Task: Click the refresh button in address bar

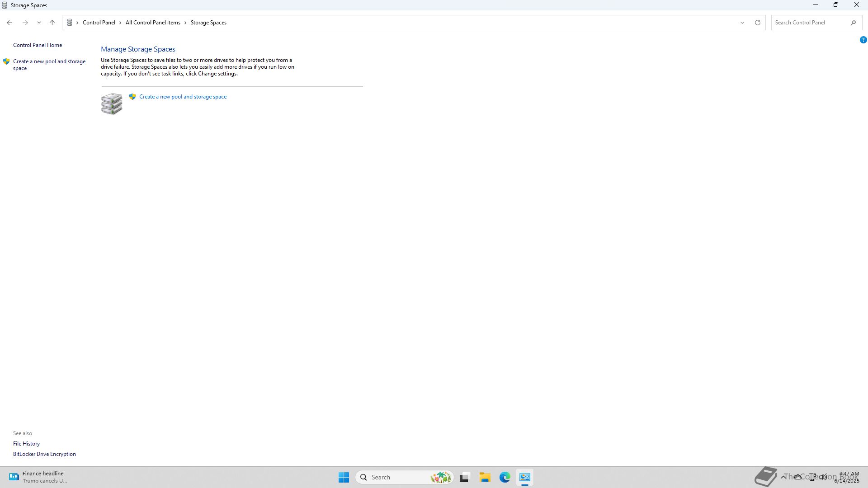Action: tap(758, 23)
